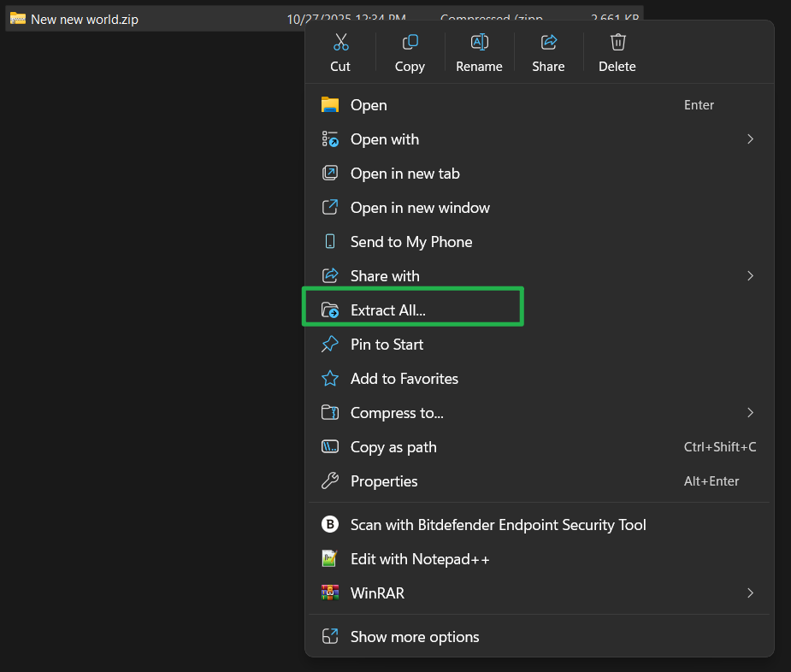Viewport: 791px width, 672px height.
Task: Open Show more options
Action: [415, 637]
